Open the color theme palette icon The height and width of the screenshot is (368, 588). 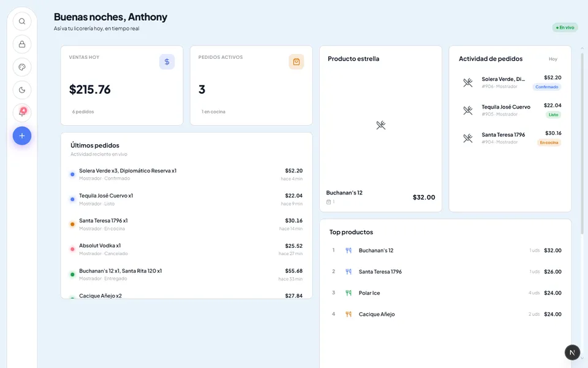[x=22, y=67]
